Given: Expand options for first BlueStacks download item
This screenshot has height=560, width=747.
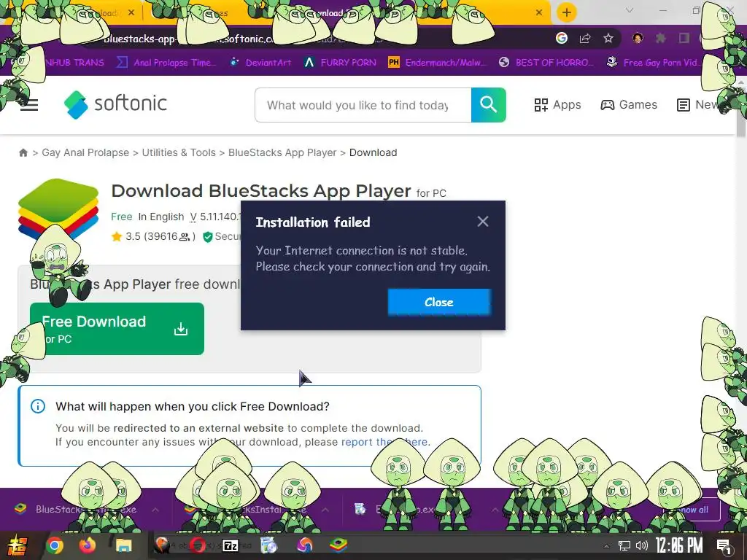Looking at the screenshot, I should click(x=155, y=510).
